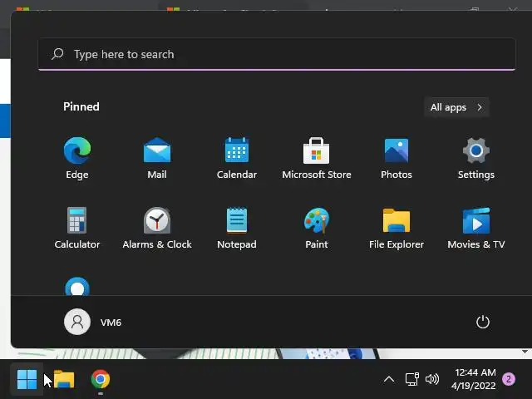Open File Explorer from the taskbar
The width and height of the screenshot is (532, 399).
(64, 379)
